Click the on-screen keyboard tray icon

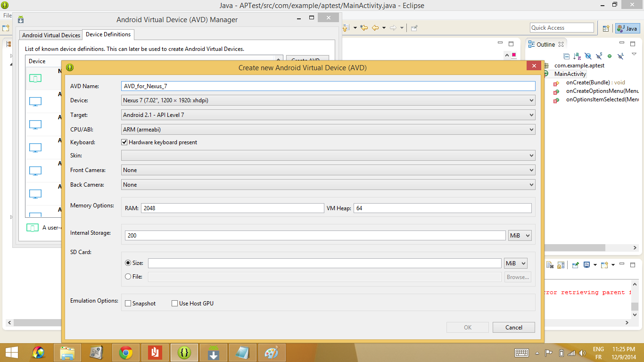(x=521, y=353)
